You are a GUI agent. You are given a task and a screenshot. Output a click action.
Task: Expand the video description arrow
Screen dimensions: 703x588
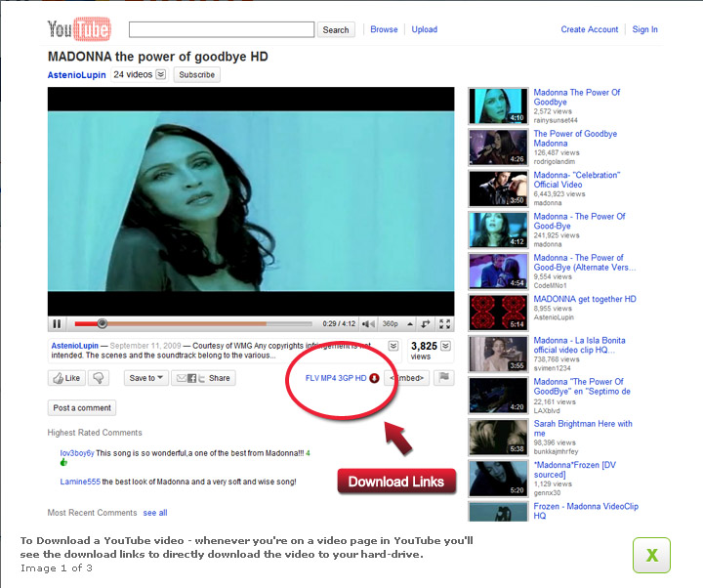393,346
